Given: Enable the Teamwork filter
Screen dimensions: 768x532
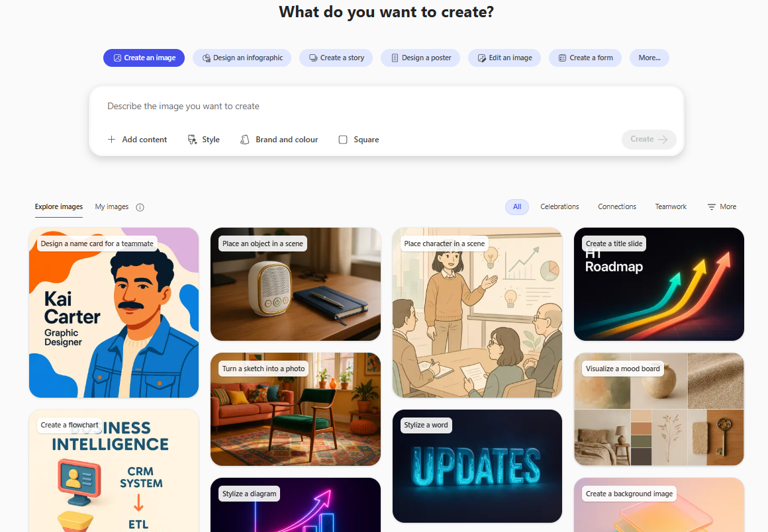Looking at the screenshot, I should 671,206.
